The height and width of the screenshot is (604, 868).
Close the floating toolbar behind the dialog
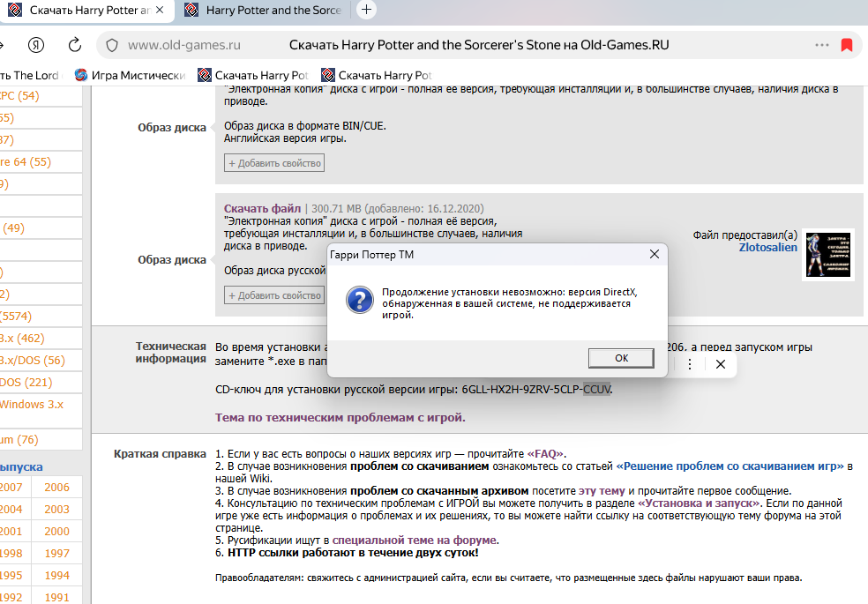(x=720, y=364)
